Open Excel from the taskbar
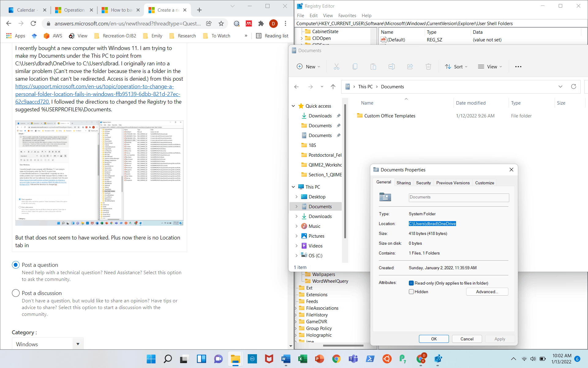The width and height of the screenshot is (588, 368). coord(303,359)
